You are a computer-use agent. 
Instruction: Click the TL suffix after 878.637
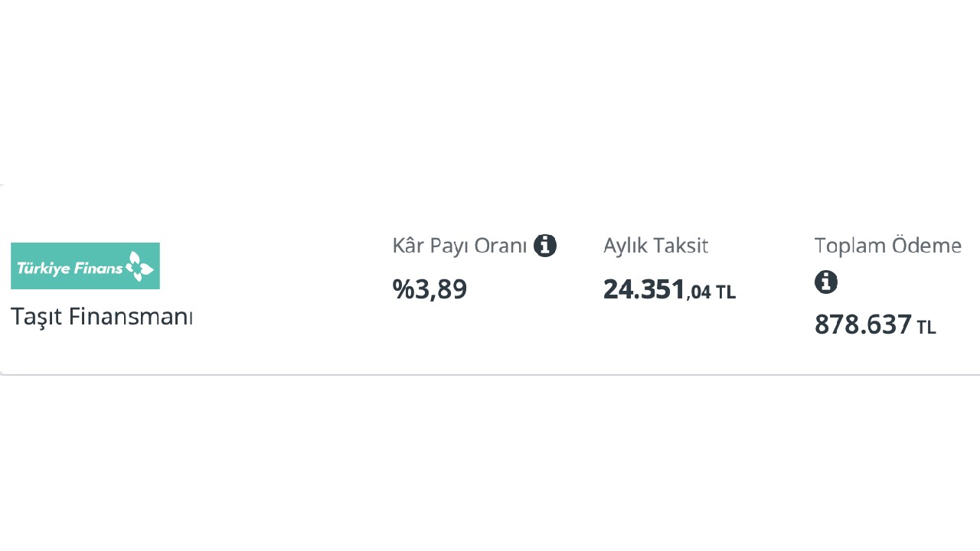pos(926,328)
